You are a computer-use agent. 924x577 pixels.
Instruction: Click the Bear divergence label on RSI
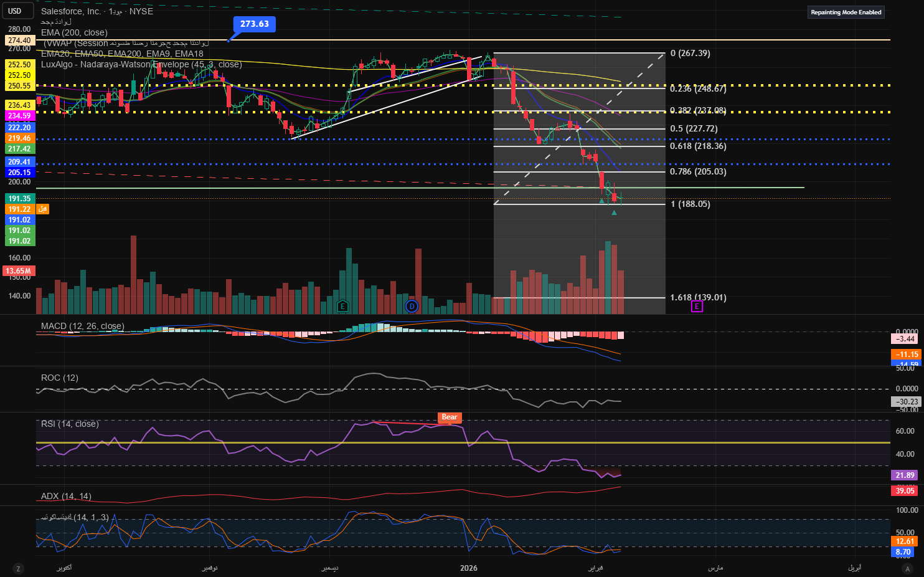[x=450, y=417]
